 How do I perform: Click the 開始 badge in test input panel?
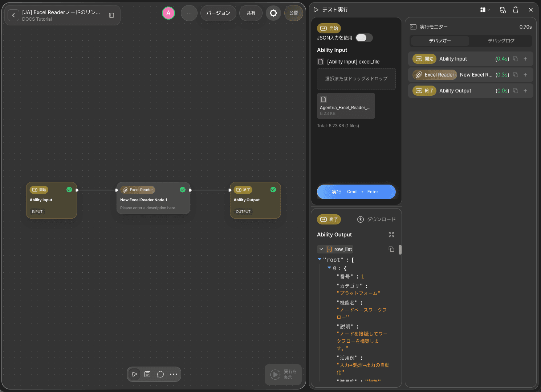[329, 28]
